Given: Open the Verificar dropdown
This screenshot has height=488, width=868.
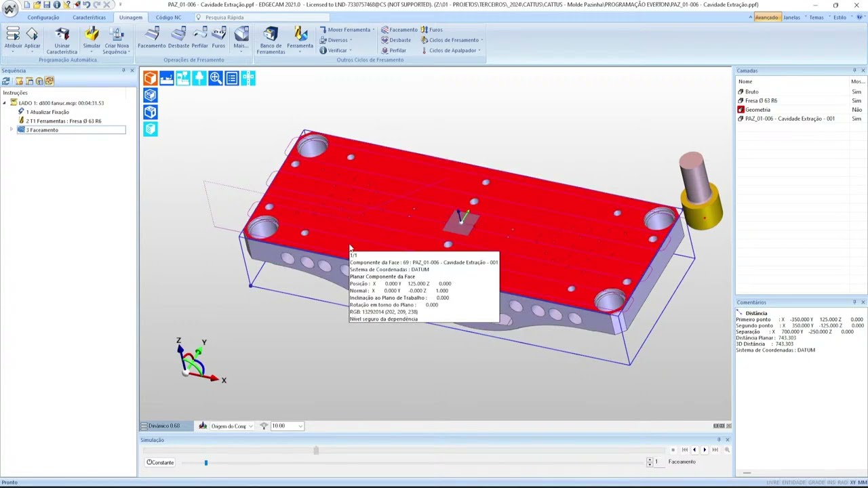Looking at the screenshot, I should coord(336,50).
